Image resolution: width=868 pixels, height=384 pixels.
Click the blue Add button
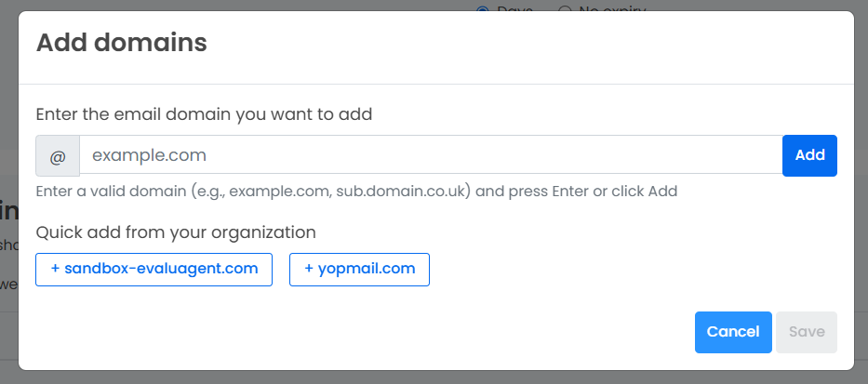[810, 155]
